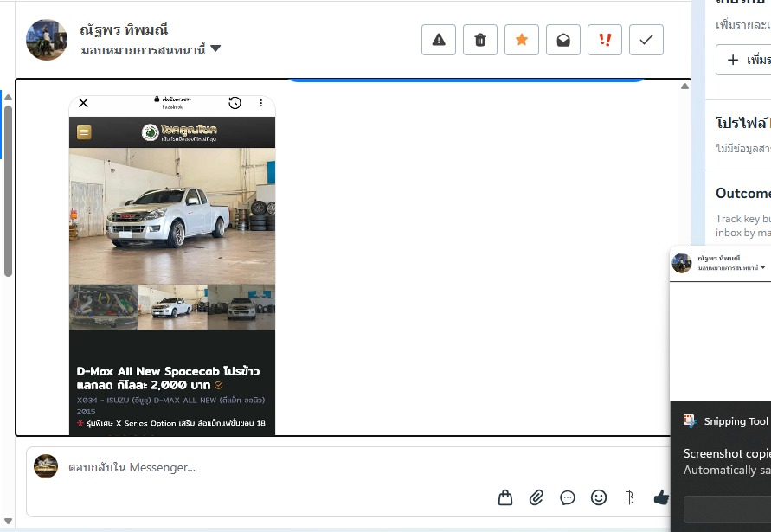771x532 pixels.
Task: Click the contact's profile picture
Action: (47, 40)
